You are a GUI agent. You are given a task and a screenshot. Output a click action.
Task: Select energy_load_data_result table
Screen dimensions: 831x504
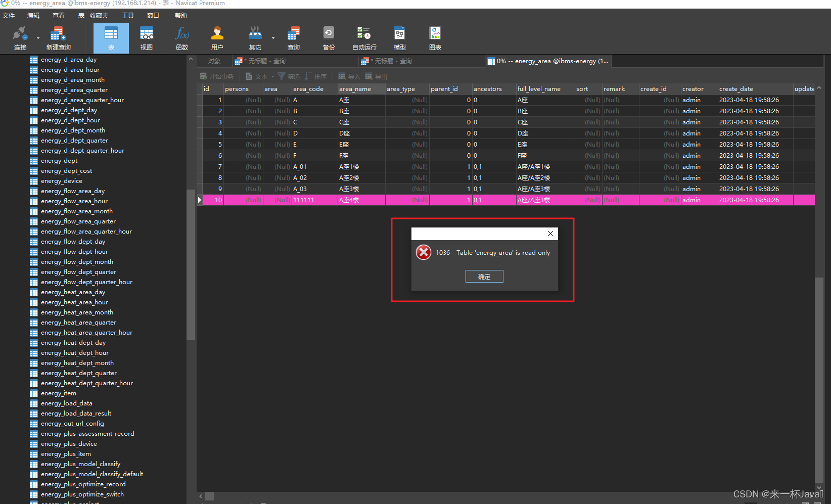click(76, 414)
